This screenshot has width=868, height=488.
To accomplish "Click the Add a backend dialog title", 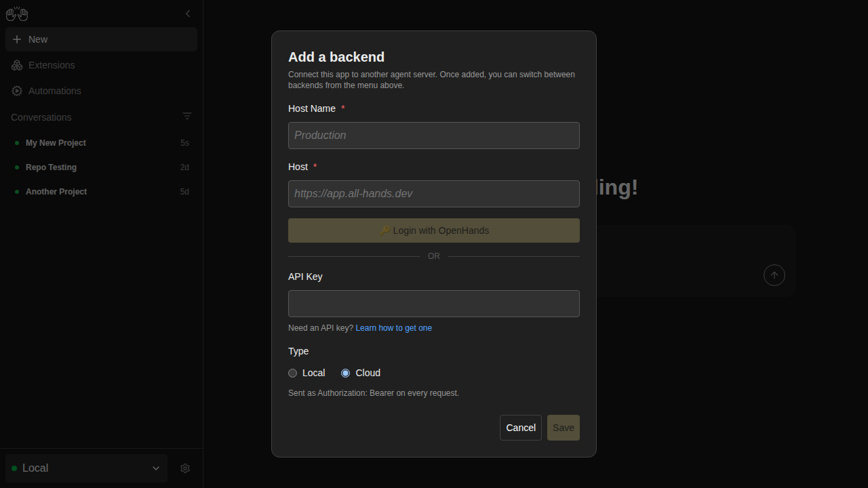I will (x=336, y=57).
